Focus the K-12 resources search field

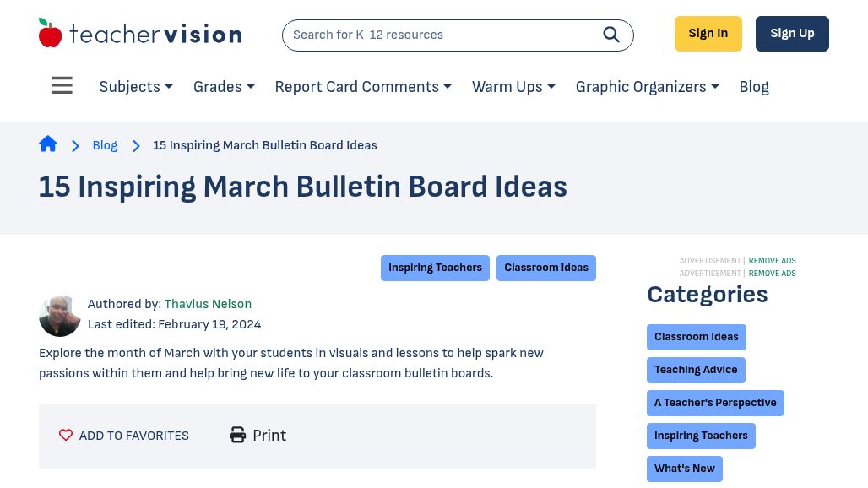[x=439, y=35]
